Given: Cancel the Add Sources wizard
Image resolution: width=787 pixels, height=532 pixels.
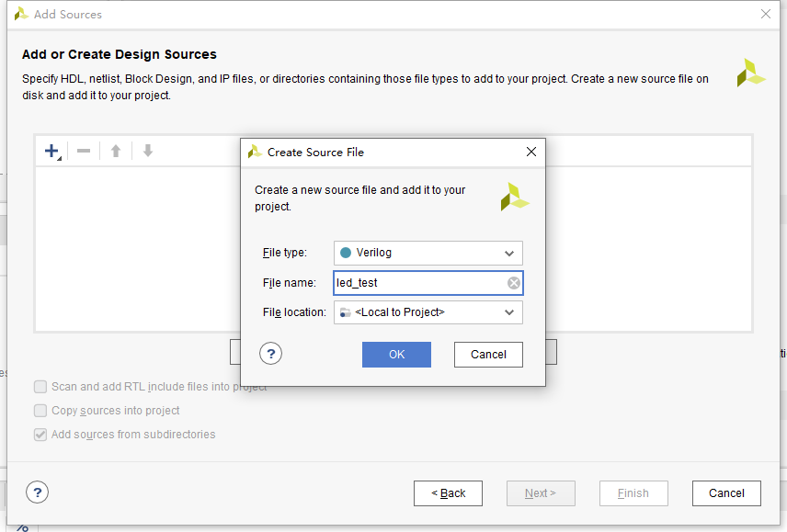Looking at the screenshot, I should [726, 493].
